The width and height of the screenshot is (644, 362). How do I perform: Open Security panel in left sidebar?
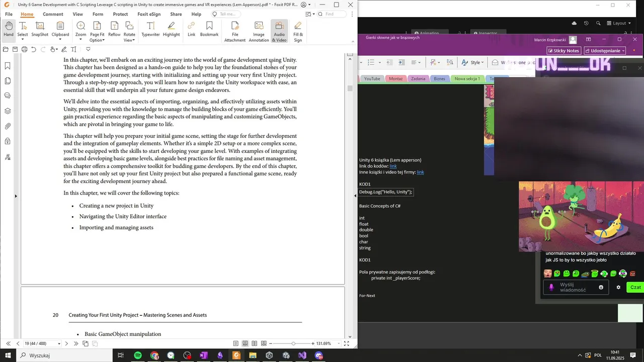(8, 141)
